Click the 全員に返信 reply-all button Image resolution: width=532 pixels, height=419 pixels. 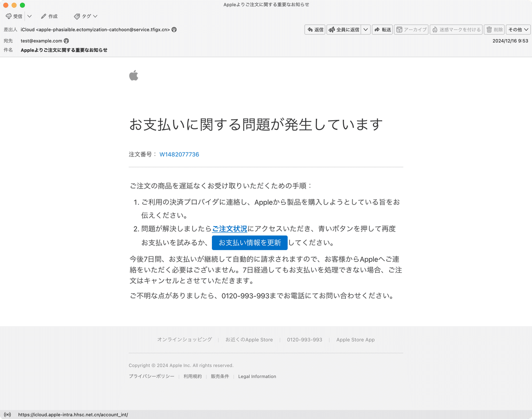(344, 30)
